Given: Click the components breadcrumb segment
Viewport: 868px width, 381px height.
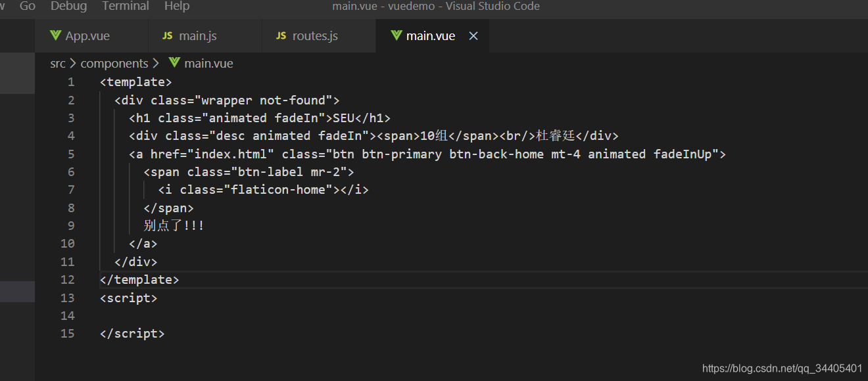Looking at the screenshot, I should pyautogui.click(x=114, y=64).
